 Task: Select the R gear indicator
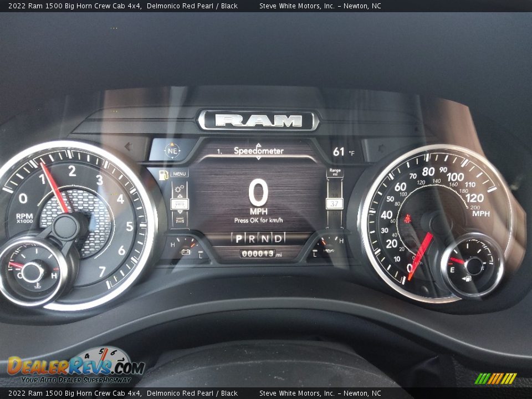pos(252,238)
